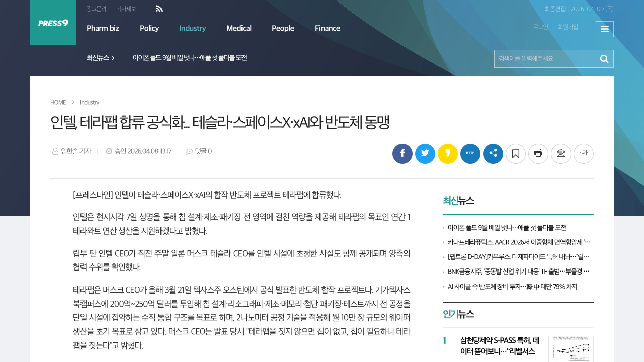Image resolution: width=644 pixels, height=362 pixels.
Task: Open the blue share icon
Action: (493, 154)
